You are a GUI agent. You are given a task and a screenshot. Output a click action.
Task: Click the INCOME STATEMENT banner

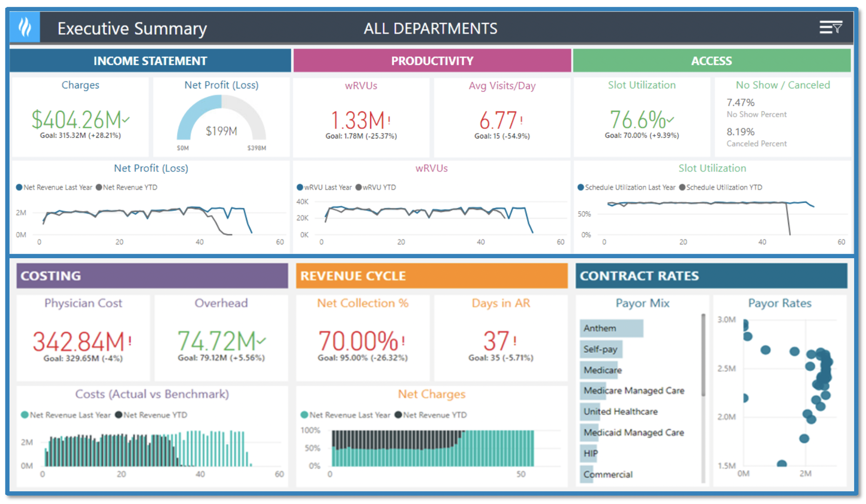pyautogui.click(x=150, y=60)
